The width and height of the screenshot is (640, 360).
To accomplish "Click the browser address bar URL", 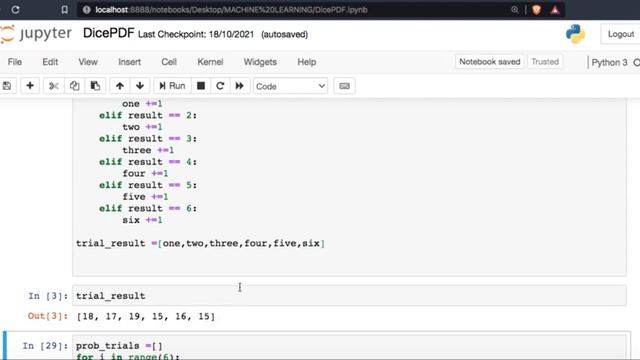I will pyautogui.click(x=231, y=10).
